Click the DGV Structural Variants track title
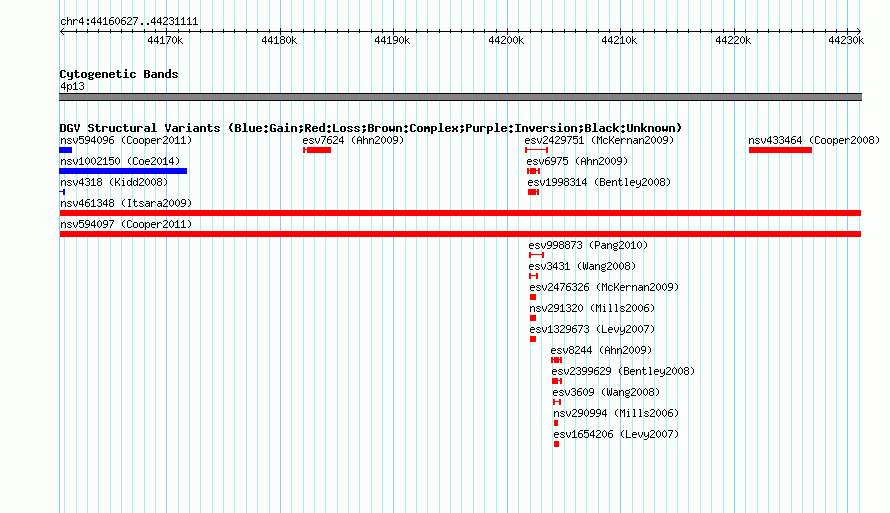Screen dimensions: 890x513 point(371,128)
